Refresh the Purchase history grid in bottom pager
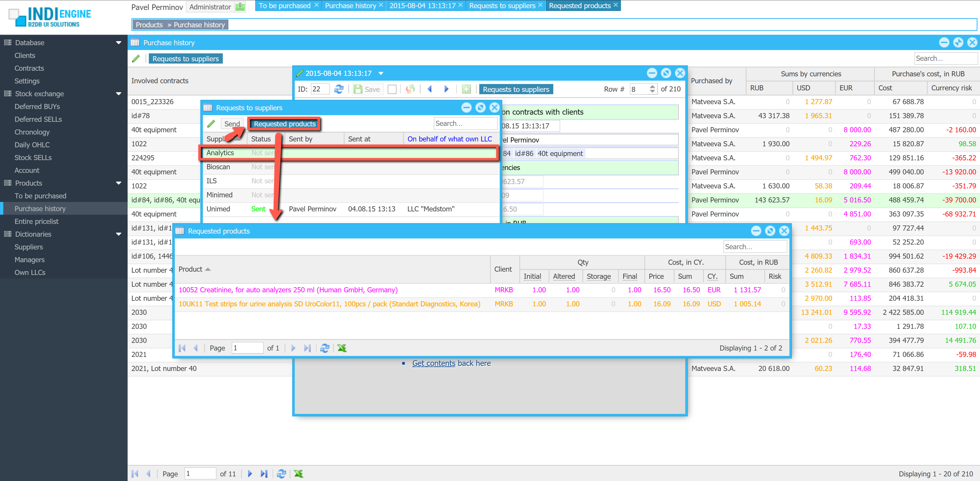Viewport: 980px width, 481px height. [281, 474]
